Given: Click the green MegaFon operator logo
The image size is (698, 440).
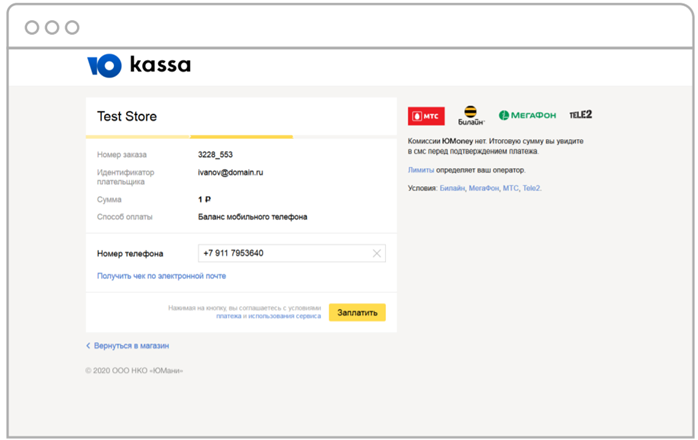Looking at the screenshot, I should [526, 116].
